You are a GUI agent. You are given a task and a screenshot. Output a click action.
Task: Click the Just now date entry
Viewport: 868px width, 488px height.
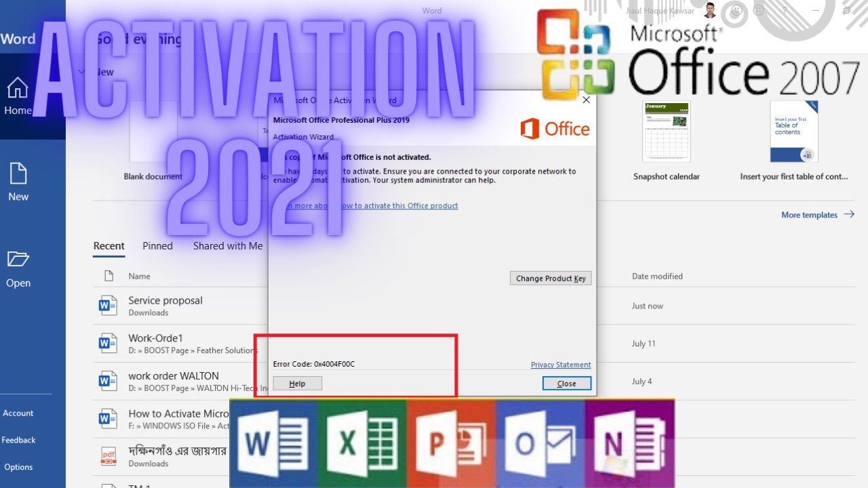pyautogui.click(x=648, y=306)
